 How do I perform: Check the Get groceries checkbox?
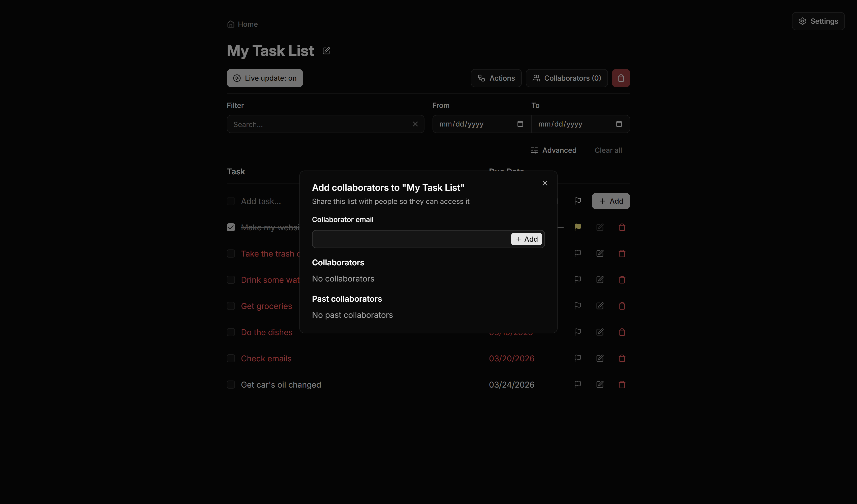tap(231, 306)
